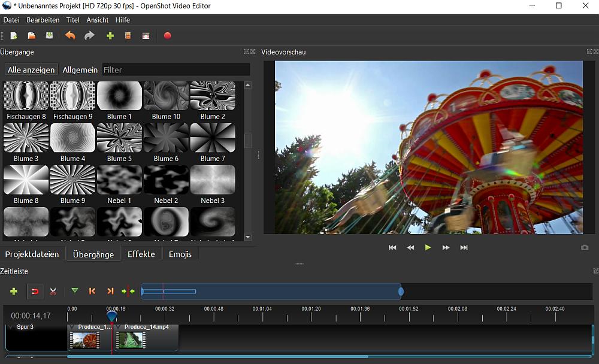Select the Fischaugen 8 transition

coord(26,101)
